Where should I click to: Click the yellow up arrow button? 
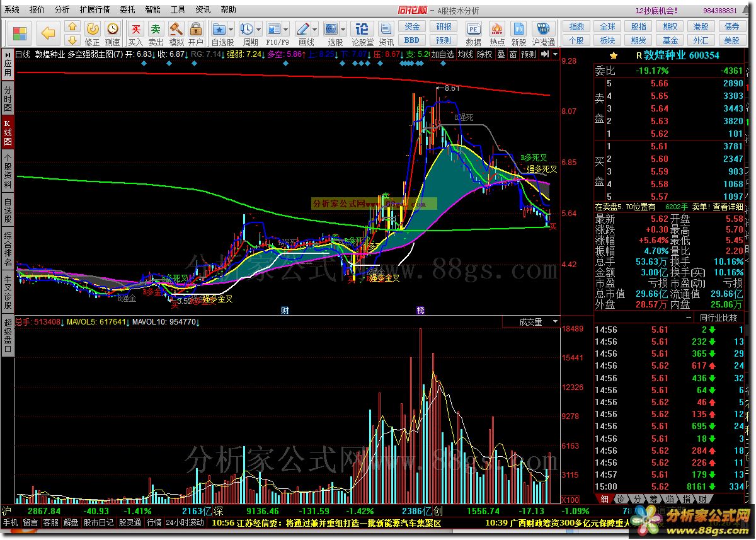pyautogui.click(x=72, y=26)
